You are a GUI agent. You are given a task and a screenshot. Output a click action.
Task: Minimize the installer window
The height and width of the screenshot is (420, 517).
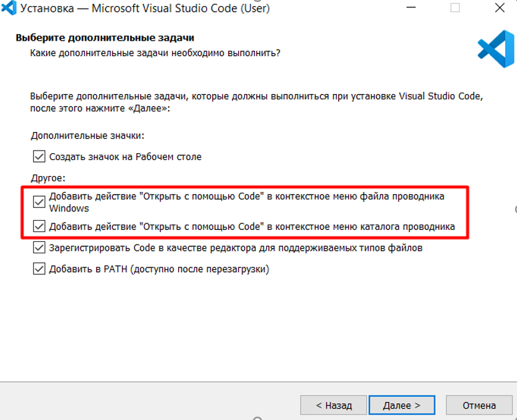(411, 7)
